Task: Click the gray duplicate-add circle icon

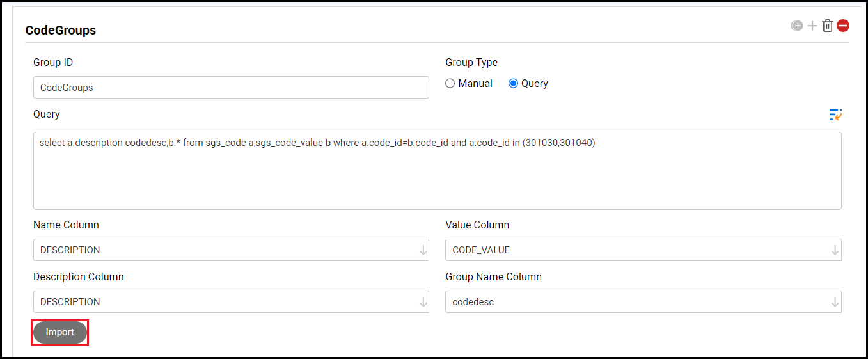Action: (x=797, y=26)
